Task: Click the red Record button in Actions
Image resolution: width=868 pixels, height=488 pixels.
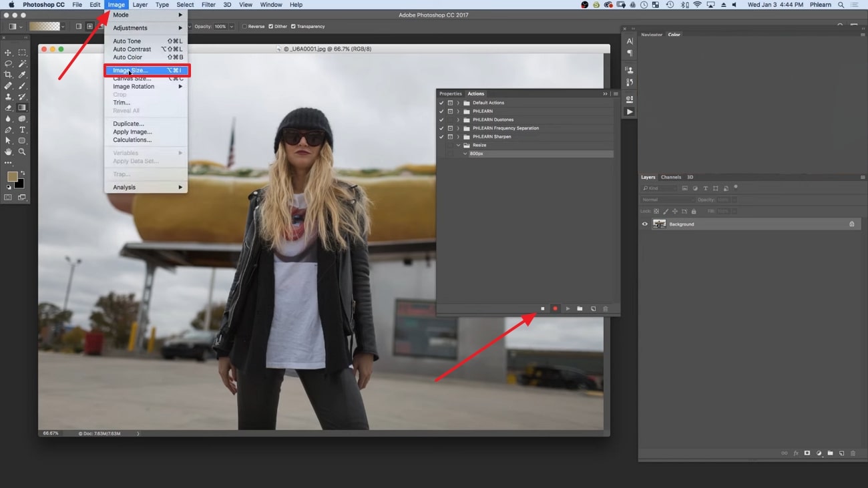Action: pos(555,309)
